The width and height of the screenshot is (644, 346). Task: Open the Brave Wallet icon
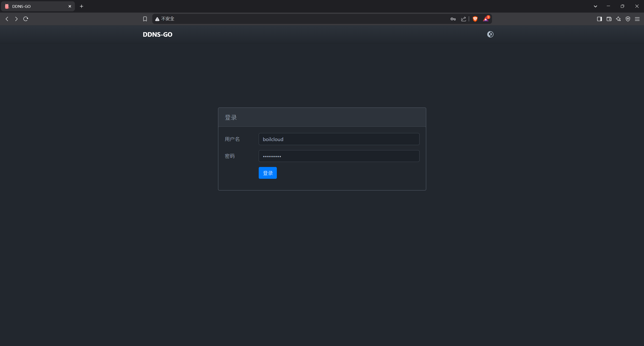coord(609,19)
